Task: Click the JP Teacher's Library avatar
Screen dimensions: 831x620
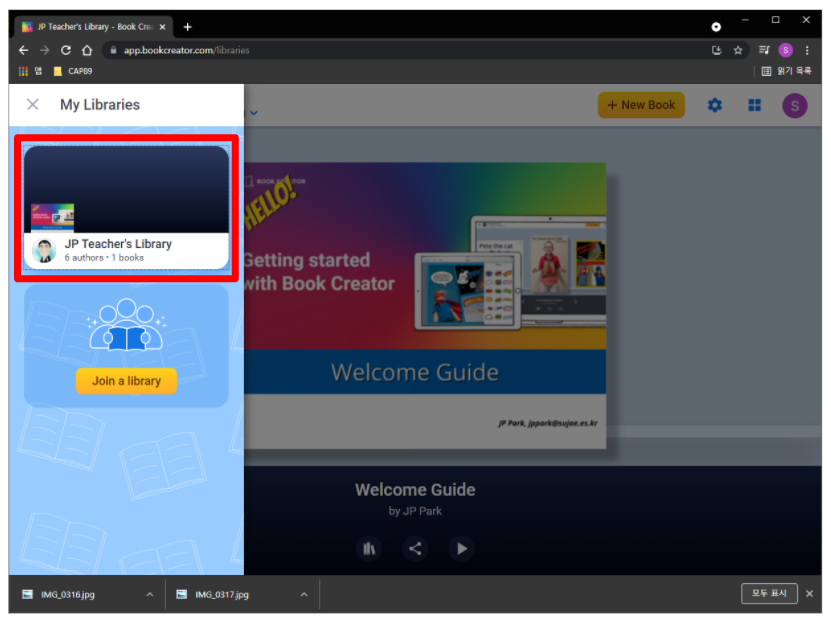Action: 44,251
